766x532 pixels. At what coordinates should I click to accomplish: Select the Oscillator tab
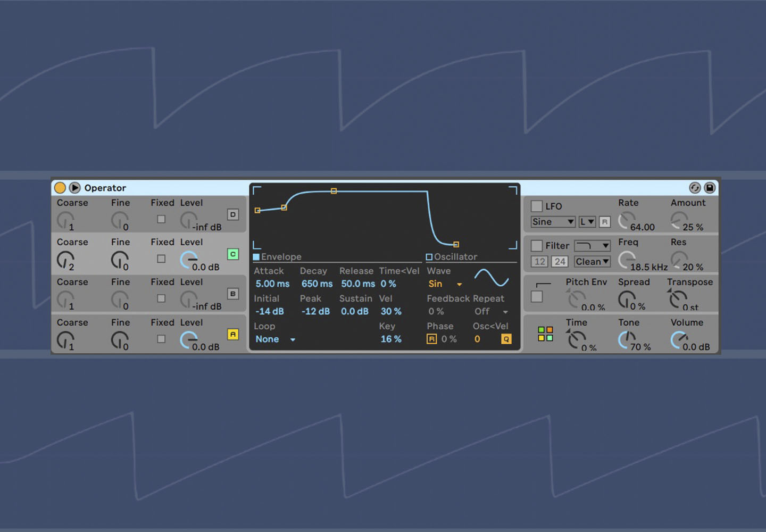(451, 257)
